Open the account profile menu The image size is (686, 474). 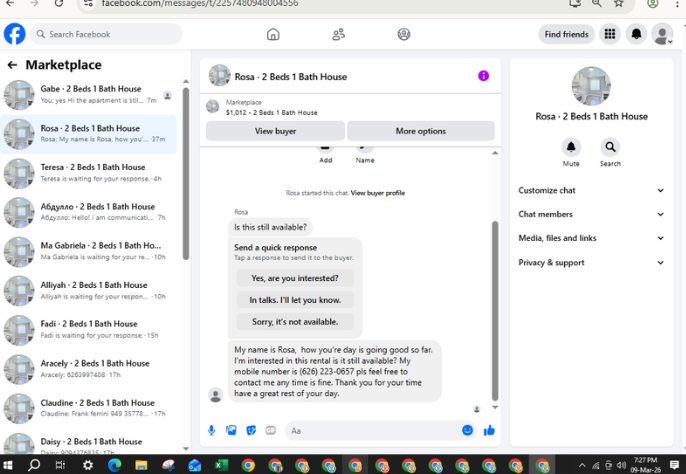click(x=662, y=34)
